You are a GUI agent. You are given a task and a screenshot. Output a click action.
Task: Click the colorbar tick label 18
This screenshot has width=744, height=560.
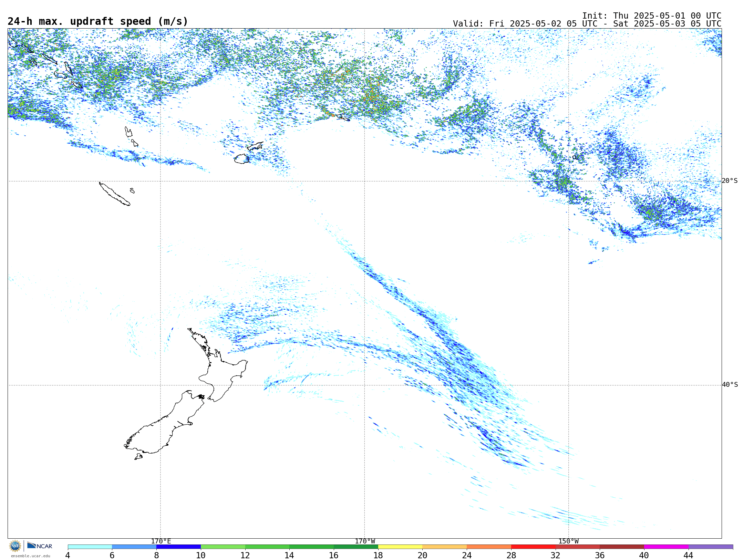click(378, 556)
